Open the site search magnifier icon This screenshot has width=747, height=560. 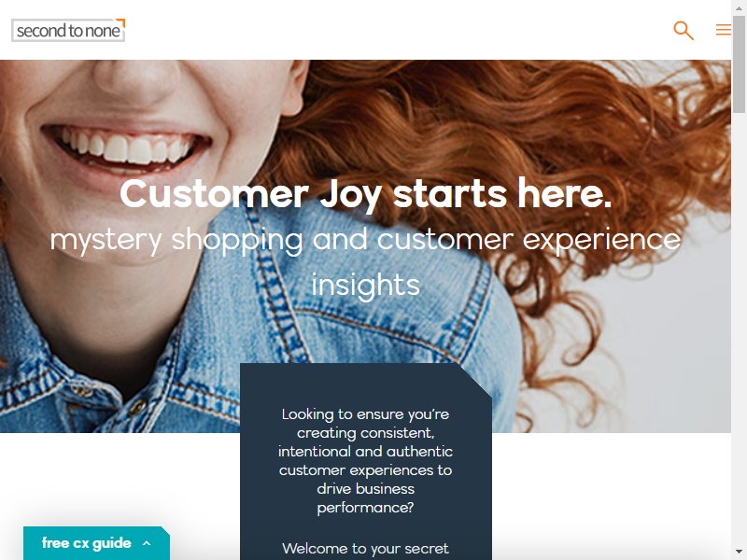click(684, 31)
